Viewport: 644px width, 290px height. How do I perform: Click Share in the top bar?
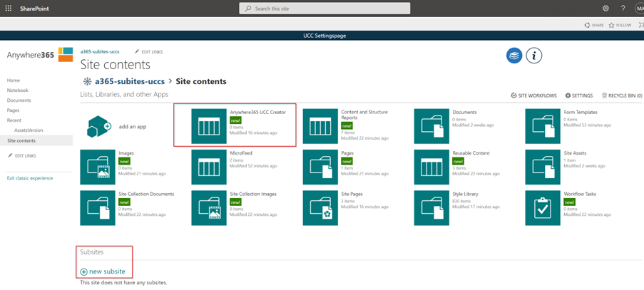pyautogui.click(x=593, y=25)
